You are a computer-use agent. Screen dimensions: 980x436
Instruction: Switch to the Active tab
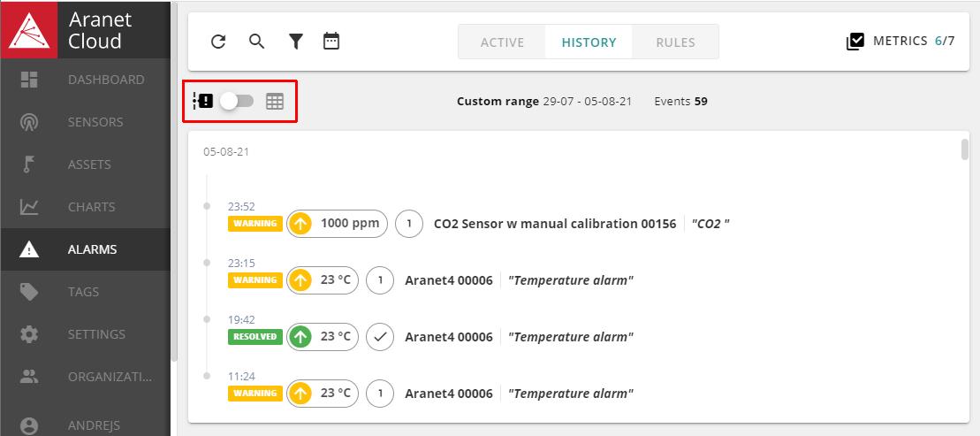point(502,42)
